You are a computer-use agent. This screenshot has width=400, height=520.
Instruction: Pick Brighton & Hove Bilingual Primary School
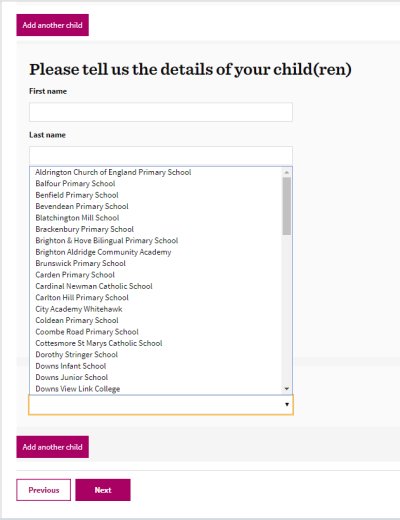click(156, 241)
